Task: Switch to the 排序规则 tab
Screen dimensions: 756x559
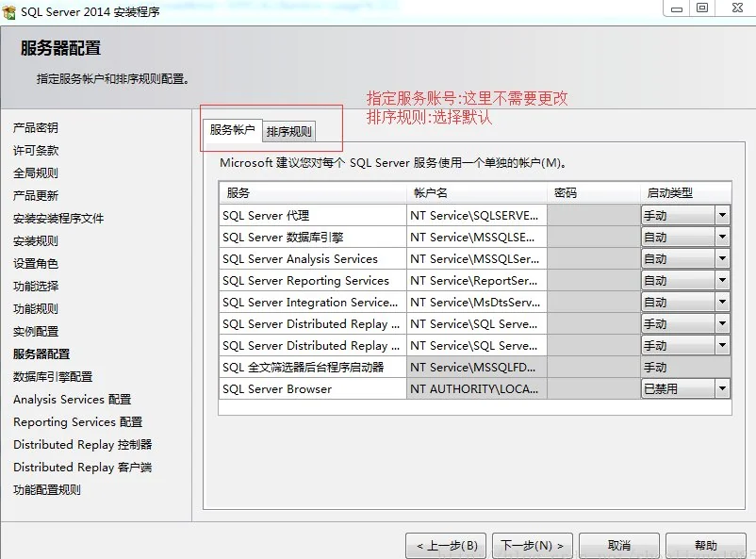Action: point(288,132)
